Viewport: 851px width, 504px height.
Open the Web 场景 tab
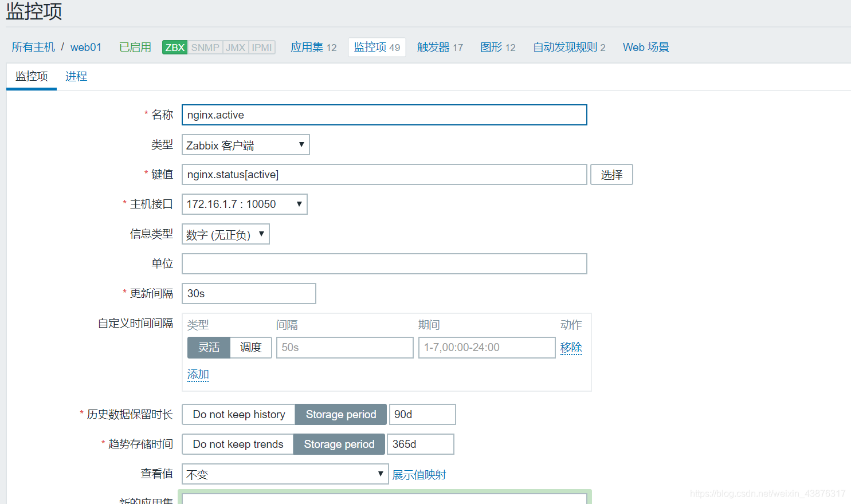pos(646,47)
